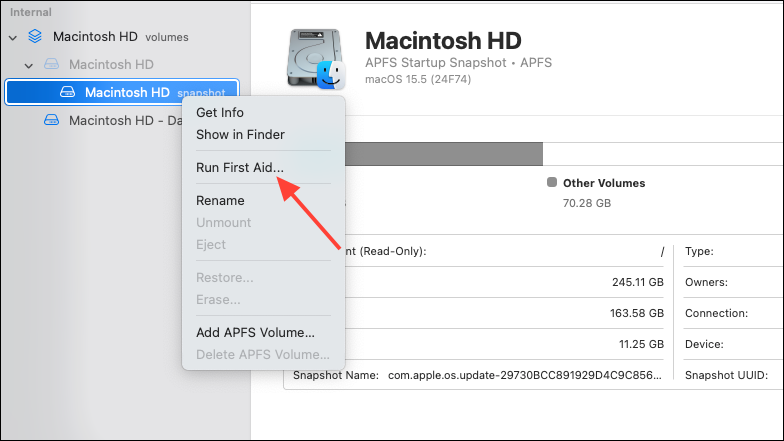Click the Owners: label
Viewport: 784px width, 441px height.
click(706, 282)
